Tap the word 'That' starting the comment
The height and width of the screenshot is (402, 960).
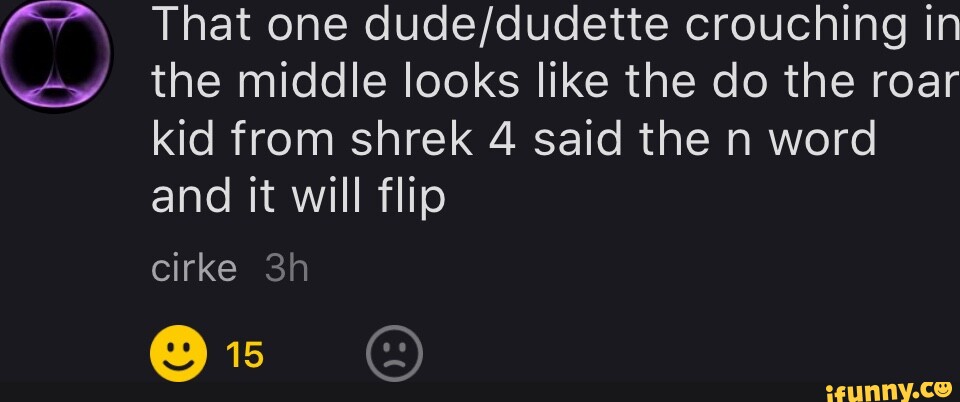tap(189, 24)
